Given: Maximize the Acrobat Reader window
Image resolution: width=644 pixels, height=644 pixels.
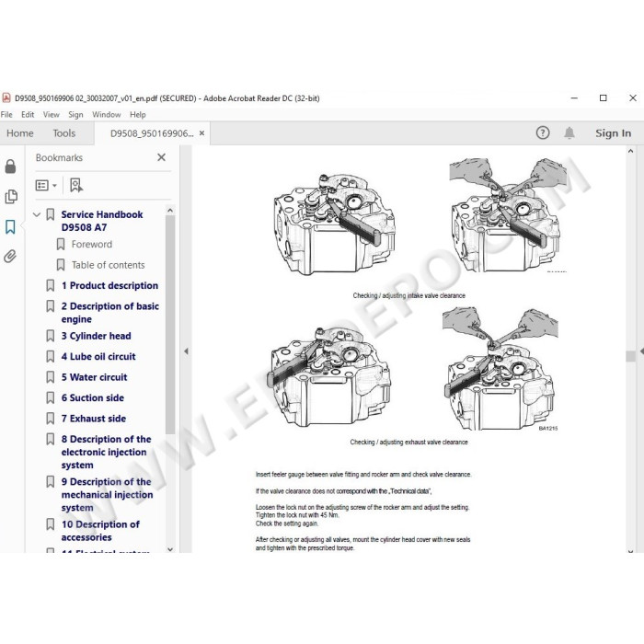Looking at the screenshot, I should [x=603, y=98].
